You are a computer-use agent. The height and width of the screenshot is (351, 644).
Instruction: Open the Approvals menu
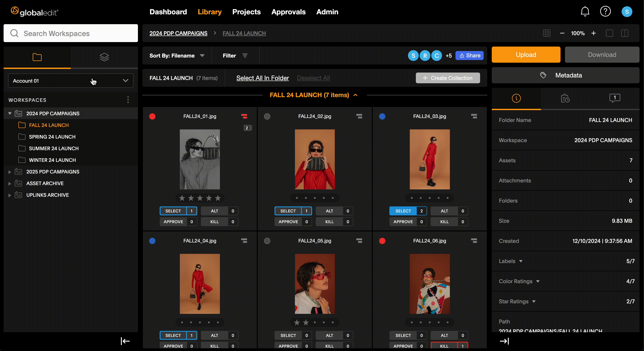pos(288,12)
